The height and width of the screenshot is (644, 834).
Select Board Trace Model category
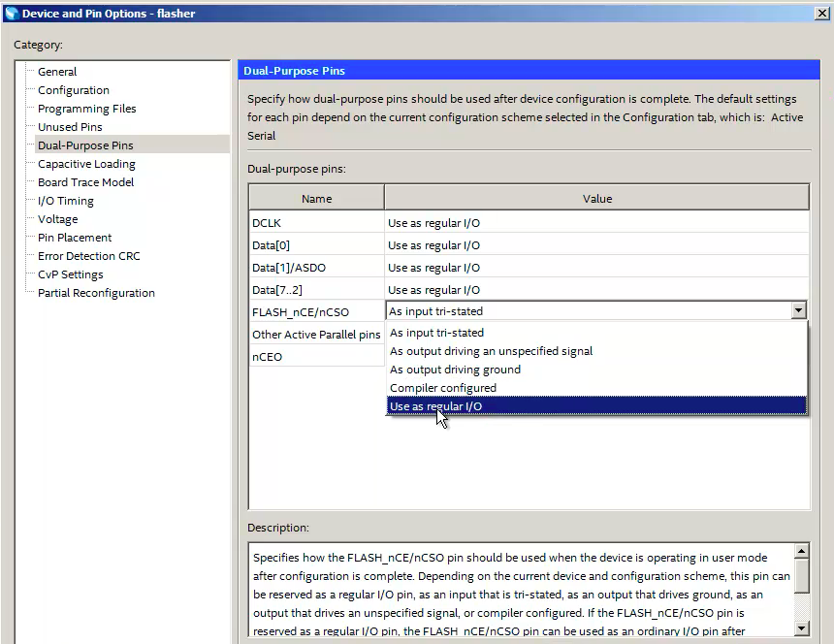(x=86, y=182)
